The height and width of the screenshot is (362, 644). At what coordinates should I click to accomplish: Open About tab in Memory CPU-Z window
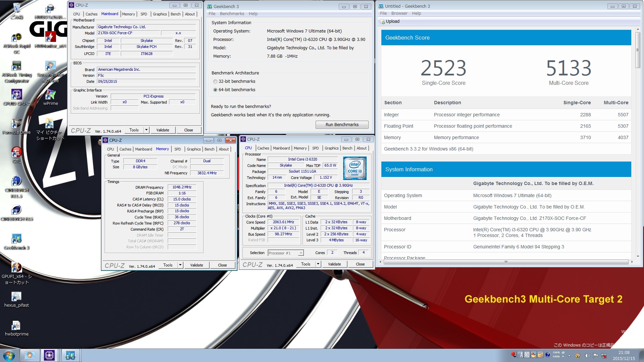click(x=224, y=149)
